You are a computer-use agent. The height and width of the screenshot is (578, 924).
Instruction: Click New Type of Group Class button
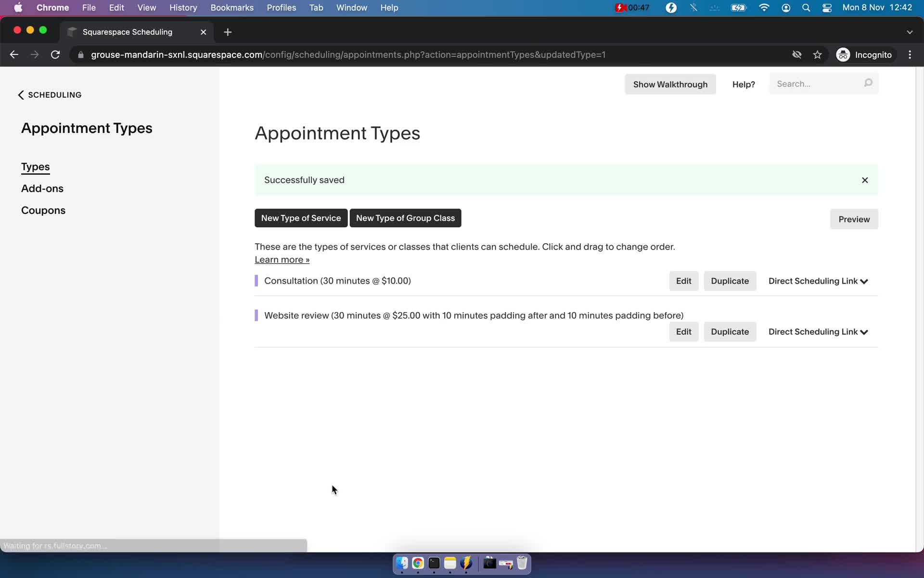[405, 218]
